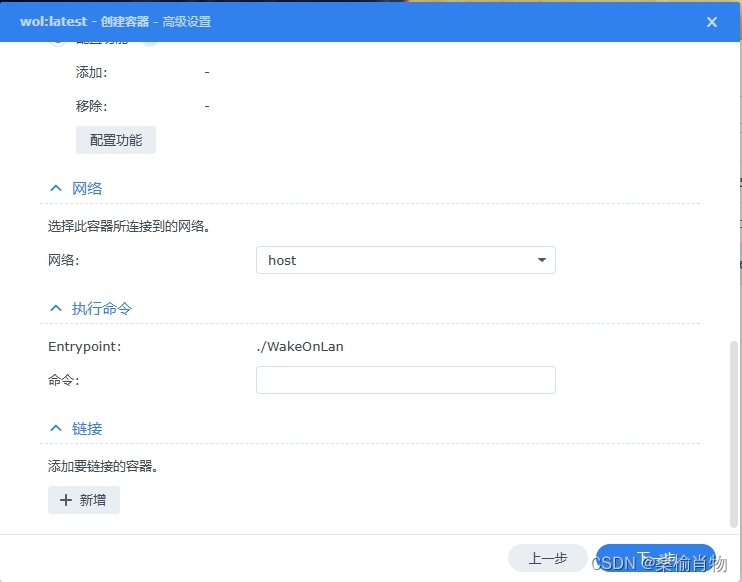Click the 执行命令 section heading
The width and height of the screenshot is (742, 582).
[x=102, y=309]
